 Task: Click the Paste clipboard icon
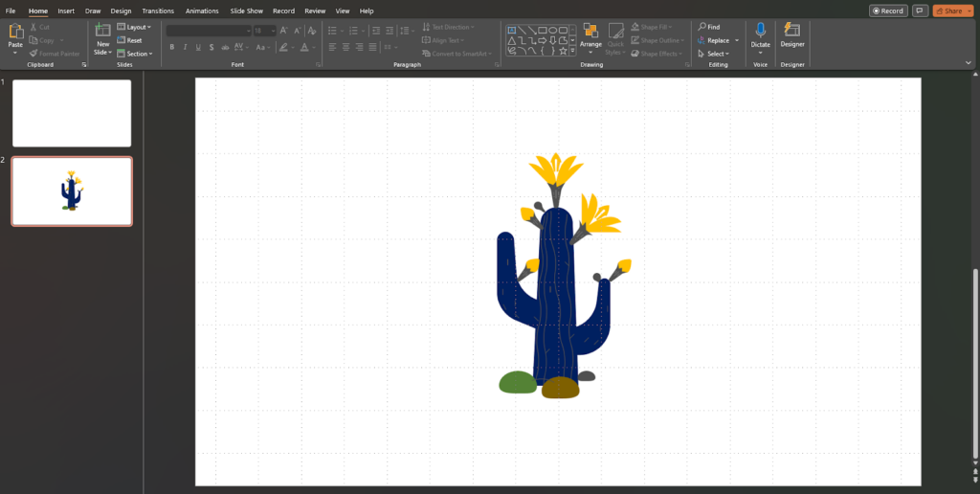click(15, 34)
